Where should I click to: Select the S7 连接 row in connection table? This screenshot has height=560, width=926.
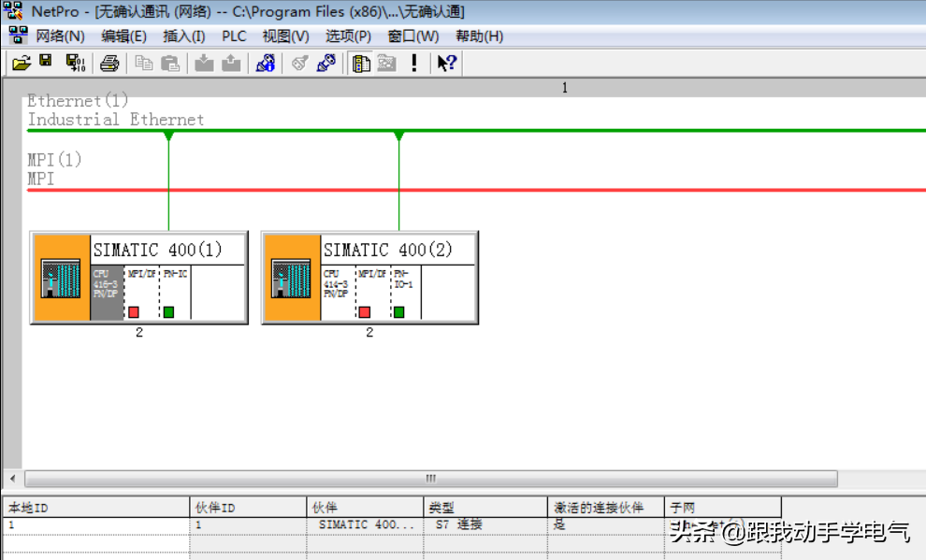458,525
